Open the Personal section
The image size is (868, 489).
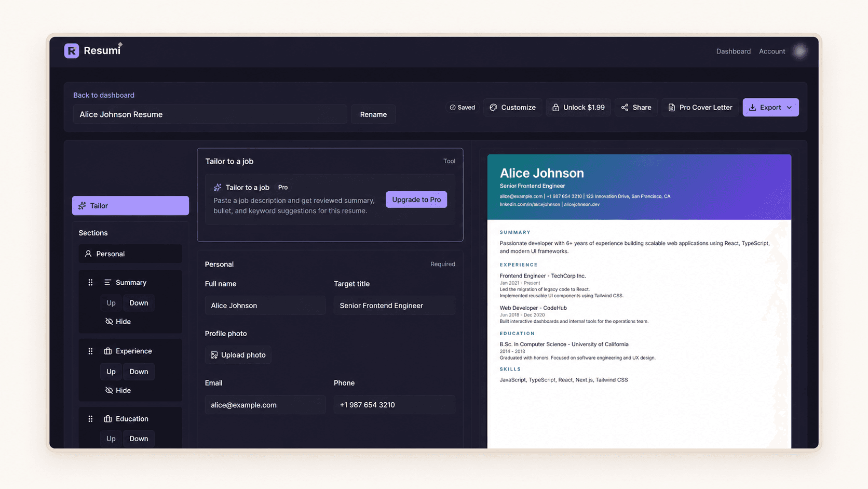pyautogui.click(x=130, y=254)
